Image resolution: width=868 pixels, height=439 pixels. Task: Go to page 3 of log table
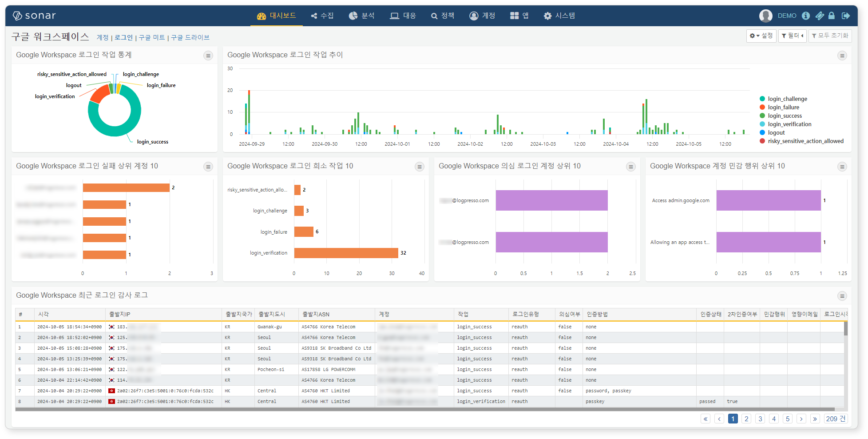(761, 419)
